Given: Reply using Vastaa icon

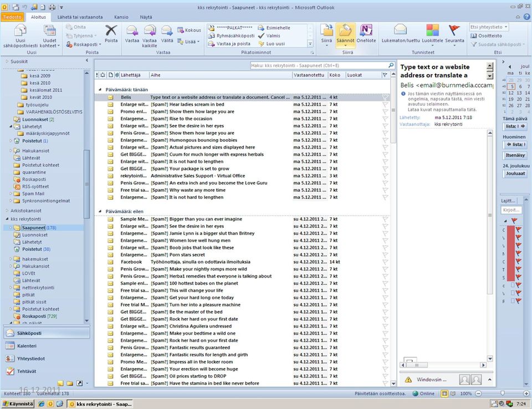Looking at the screenshot, I should pos(132,34).
